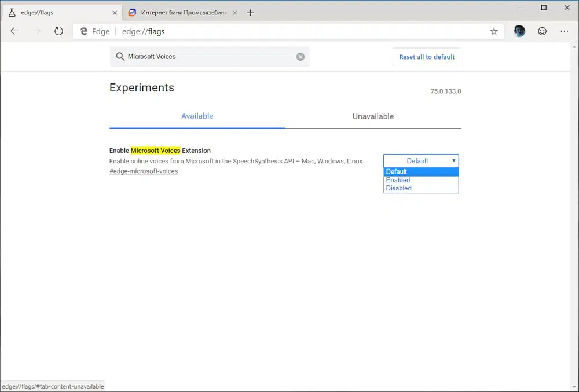Minimize the Edge window
The height and width of the screenshot is (392, 579).
[521, 8]
